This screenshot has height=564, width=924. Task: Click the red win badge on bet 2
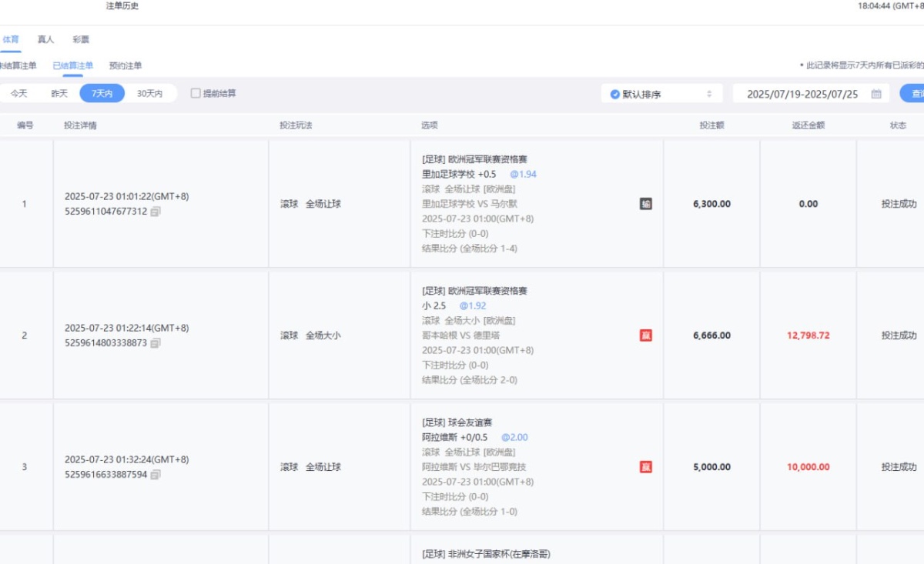tap(645, 335)
